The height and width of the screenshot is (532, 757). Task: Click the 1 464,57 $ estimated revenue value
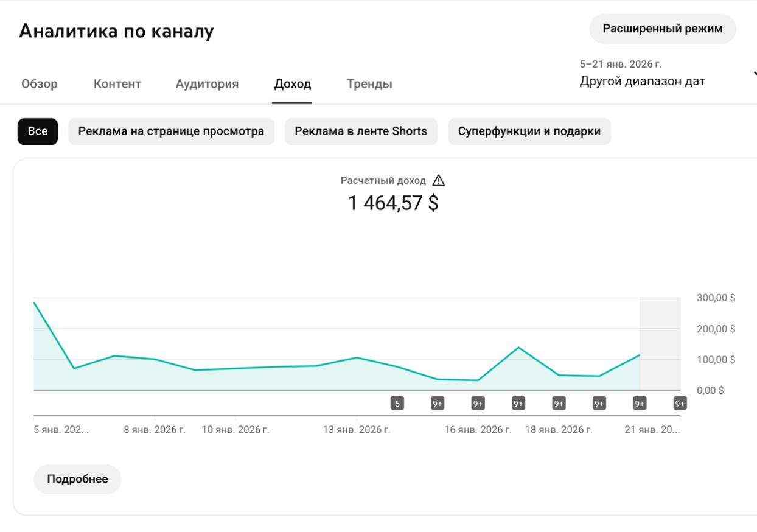coord(392,203)
